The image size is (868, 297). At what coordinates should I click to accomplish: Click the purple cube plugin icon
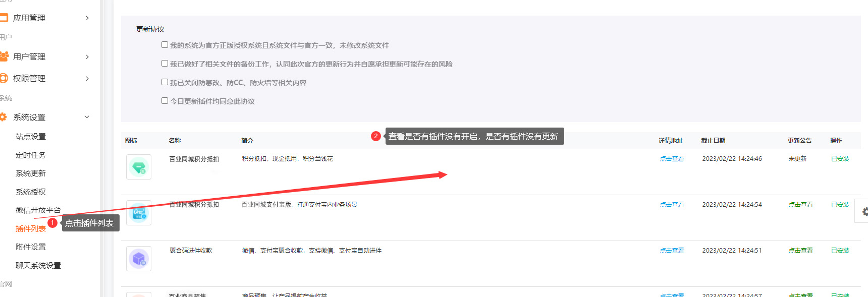(139, 259)
